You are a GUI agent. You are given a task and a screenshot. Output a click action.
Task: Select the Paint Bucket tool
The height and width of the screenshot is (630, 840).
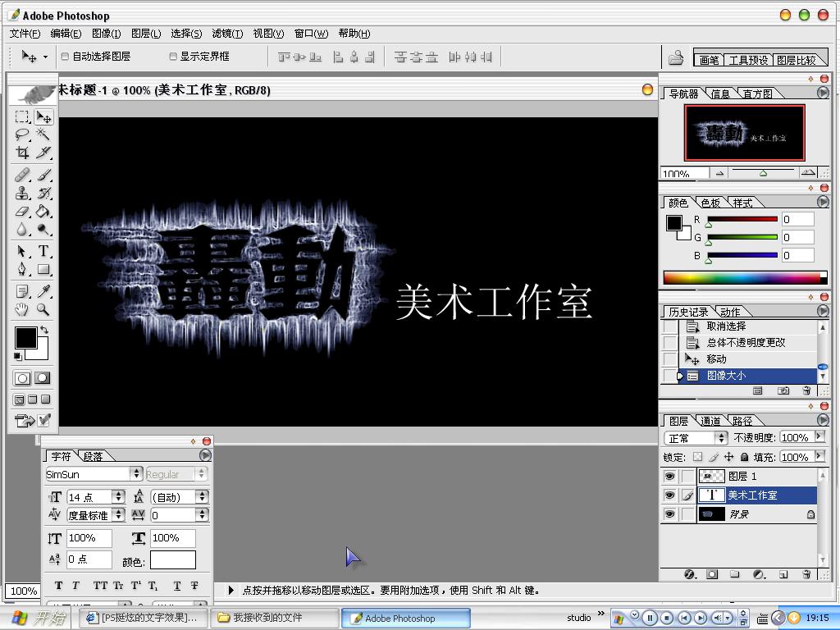coord(43,211)
